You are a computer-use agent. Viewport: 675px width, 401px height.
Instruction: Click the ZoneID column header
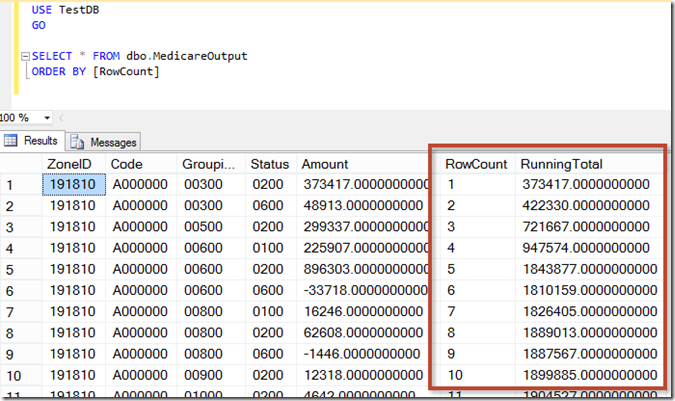[70, 164]
